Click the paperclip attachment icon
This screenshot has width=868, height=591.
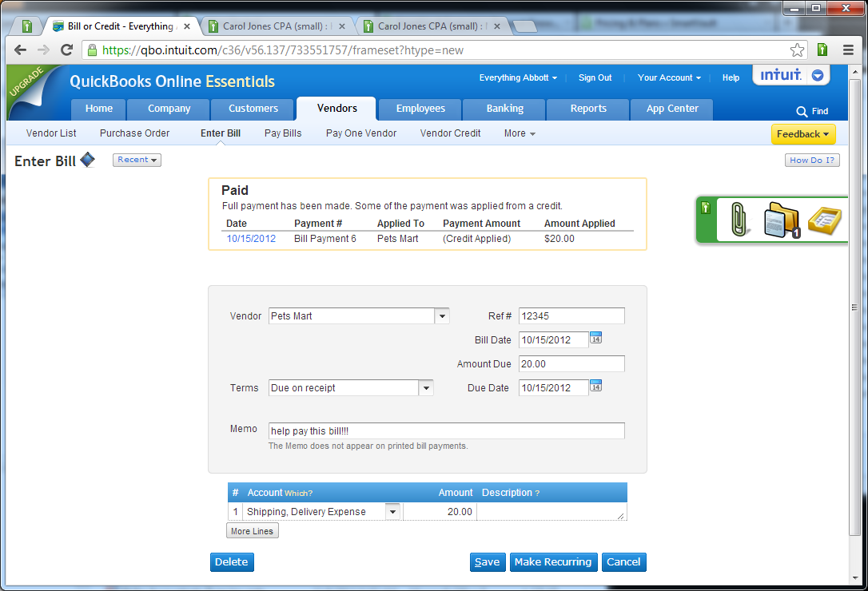click(739, 220)
